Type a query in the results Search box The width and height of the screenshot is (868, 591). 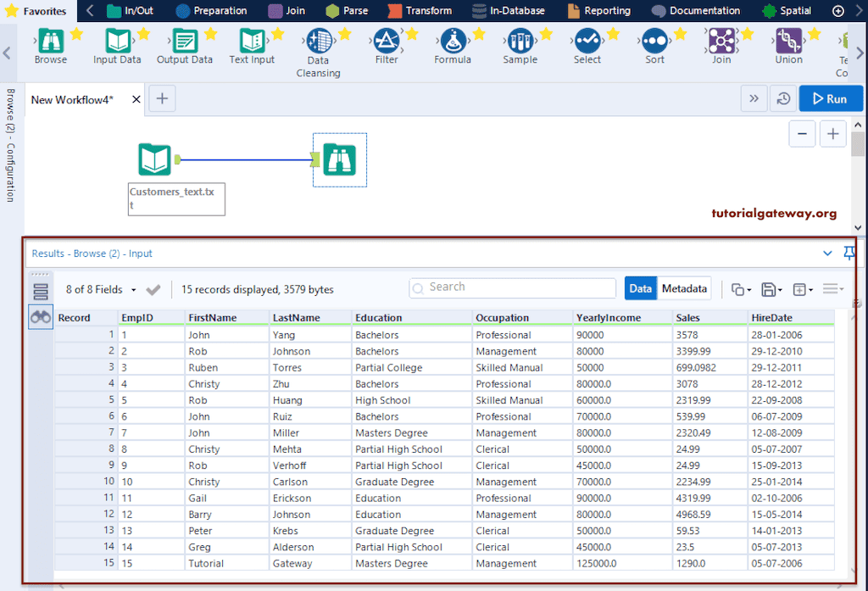click(512, 287)
